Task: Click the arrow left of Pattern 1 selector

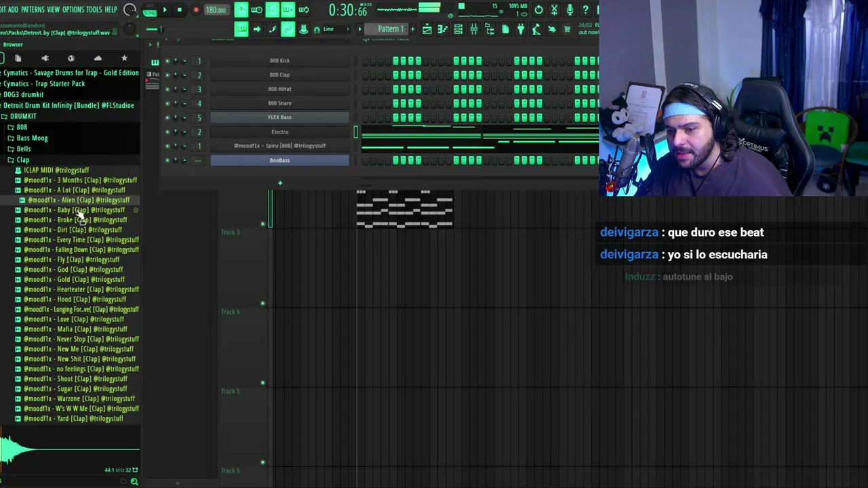Action: pyautogui.click(x=359, y=29)
